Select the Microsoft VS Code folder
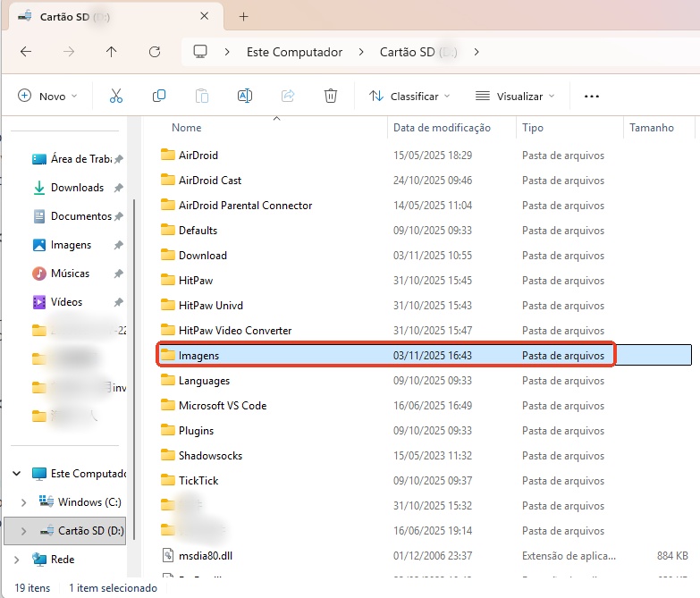 point(222,405)
